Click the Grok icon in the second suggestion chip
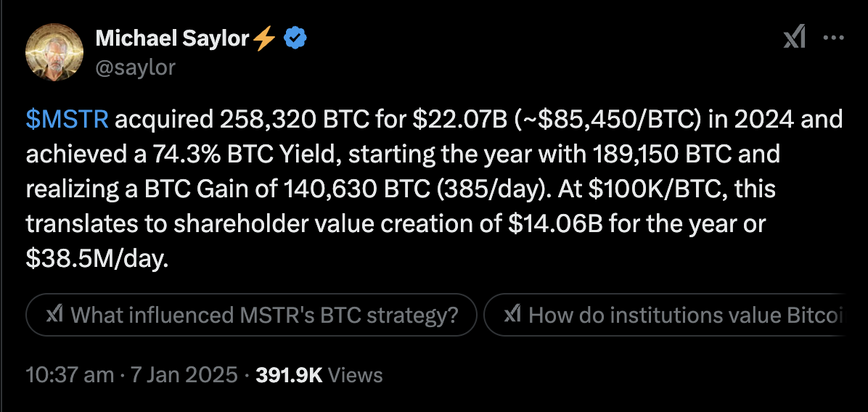This screenshot has height=412, width=868. (512, 315)
